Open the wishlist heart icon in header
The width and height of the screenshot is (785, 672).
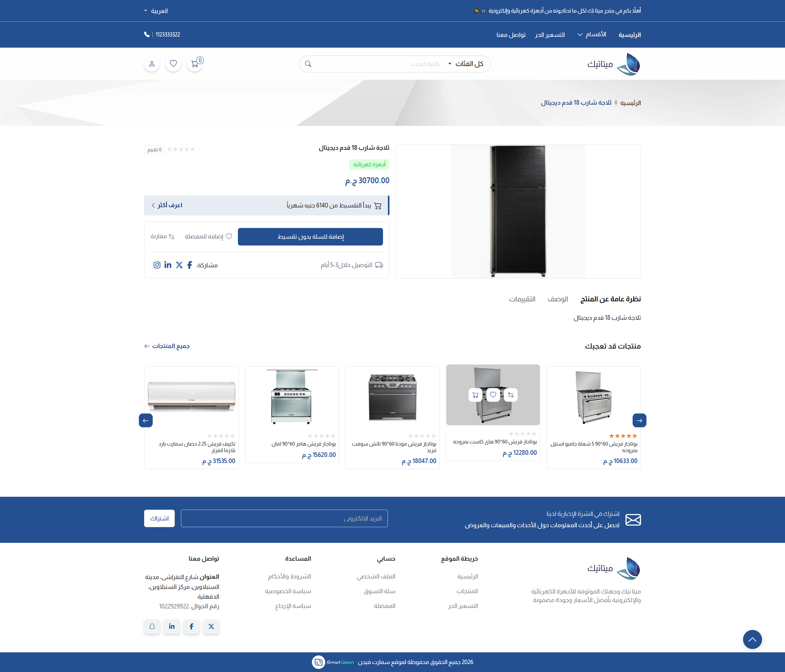(x=173, y=64)
